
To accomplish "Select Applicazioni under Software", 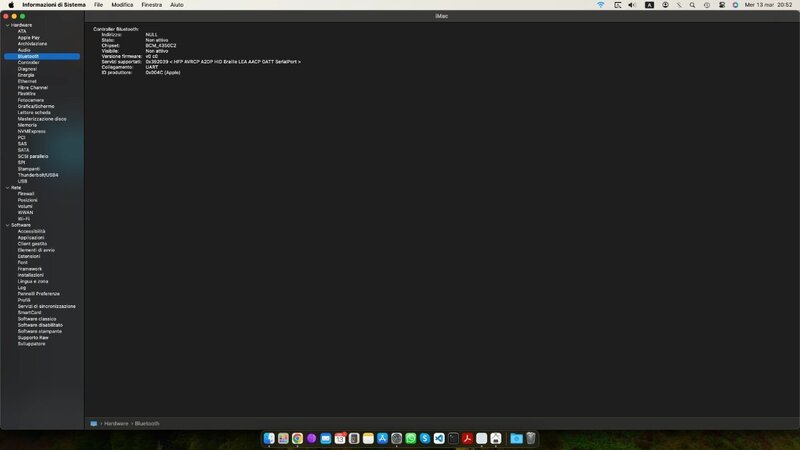I will pos(31,238).
